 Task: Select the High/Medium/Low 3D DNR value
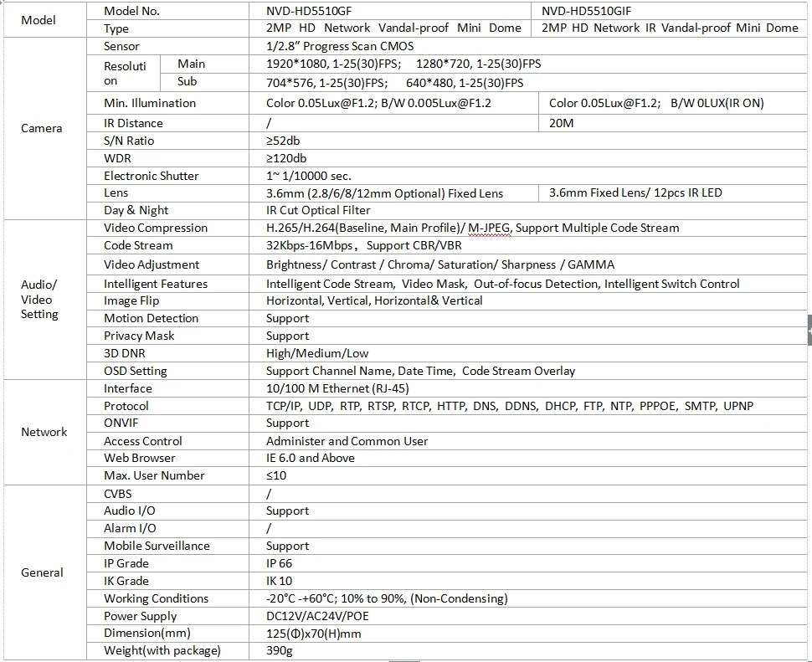[317, 353]
